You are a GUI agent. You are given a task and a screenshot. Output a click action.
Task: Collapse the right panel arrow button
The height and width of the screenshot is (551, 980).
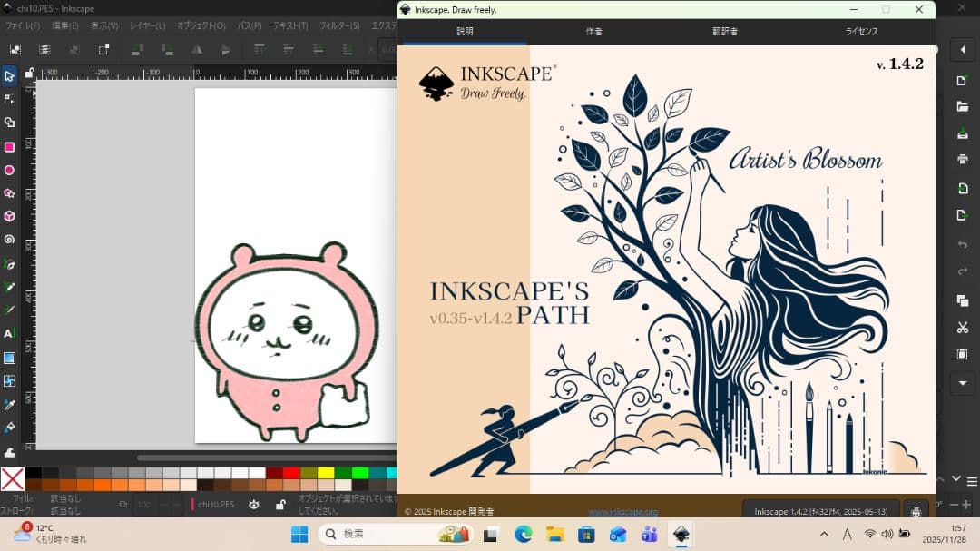pyautogui.click(x=963, y=49)
